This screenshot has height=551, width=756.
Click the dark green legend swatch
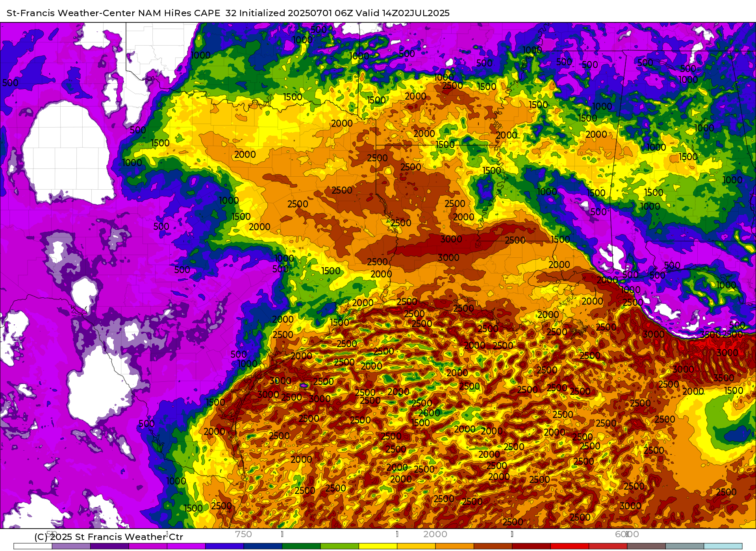[301, 546]
